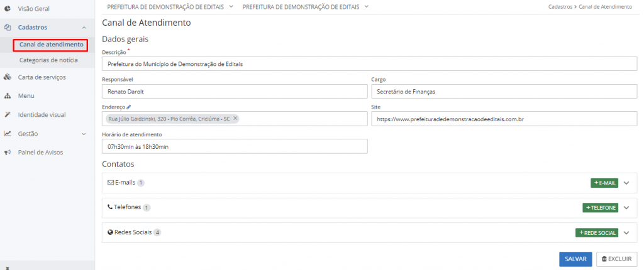Remove the Rua Júlio Gaidzinski address tag
Screen dimensions: 644x270
coord(235,118)
